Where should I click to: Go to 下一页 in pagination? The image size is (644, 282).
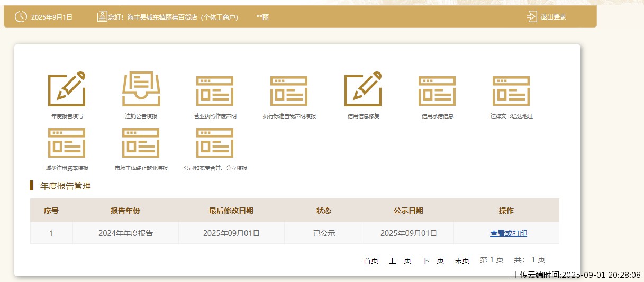tap(433, 261)
